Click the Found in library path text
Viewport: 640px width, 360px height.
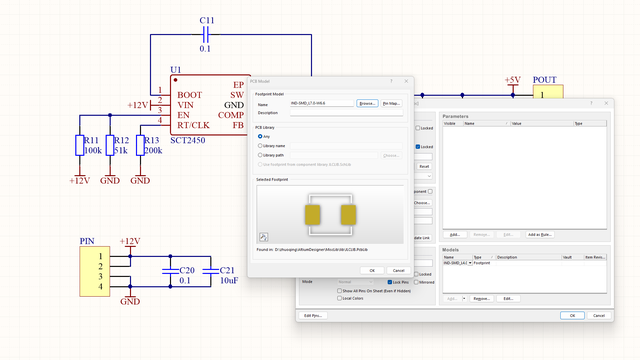click(312, 249)
